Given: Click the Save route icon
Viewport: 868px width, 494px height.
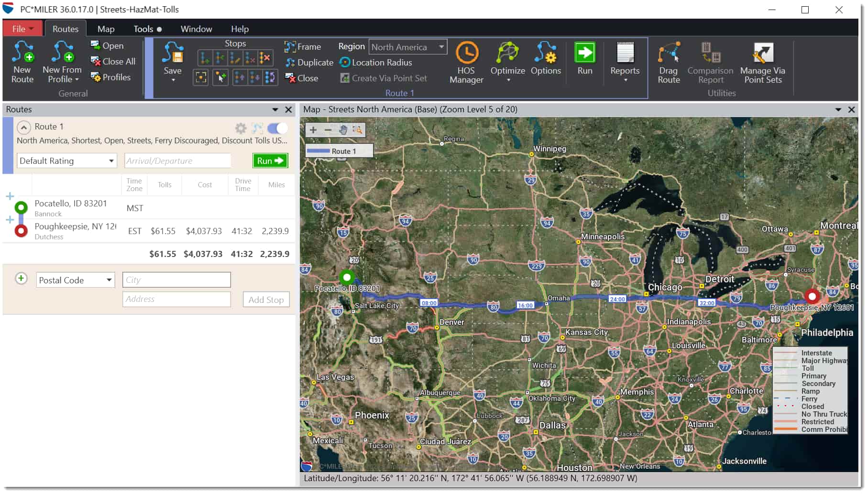Looking at the screenshot, I should pos(173,53).
